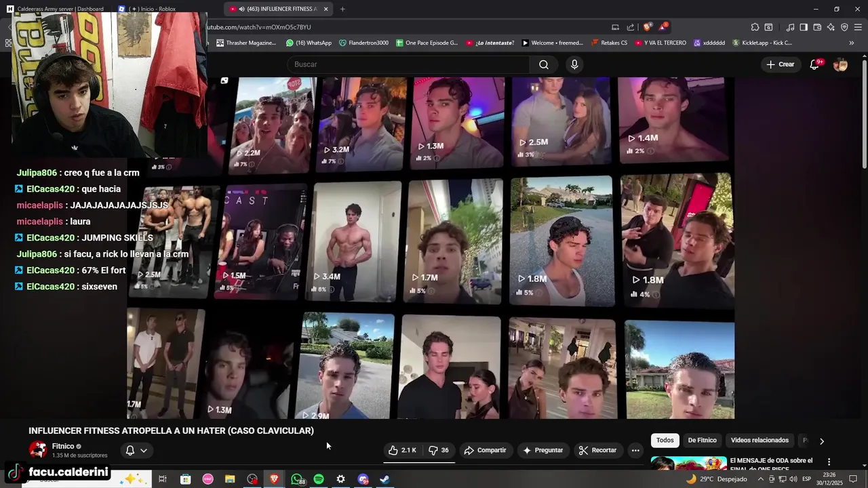Focus the Buscar search field

click(409, 64)
